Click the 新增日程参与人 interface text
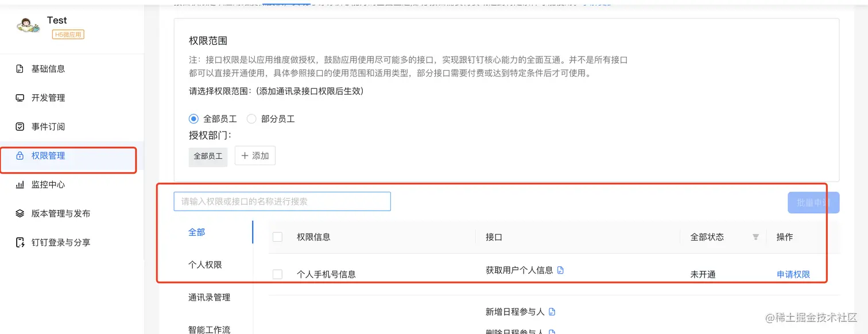868x334 pixels. click(x=515, y=312)
